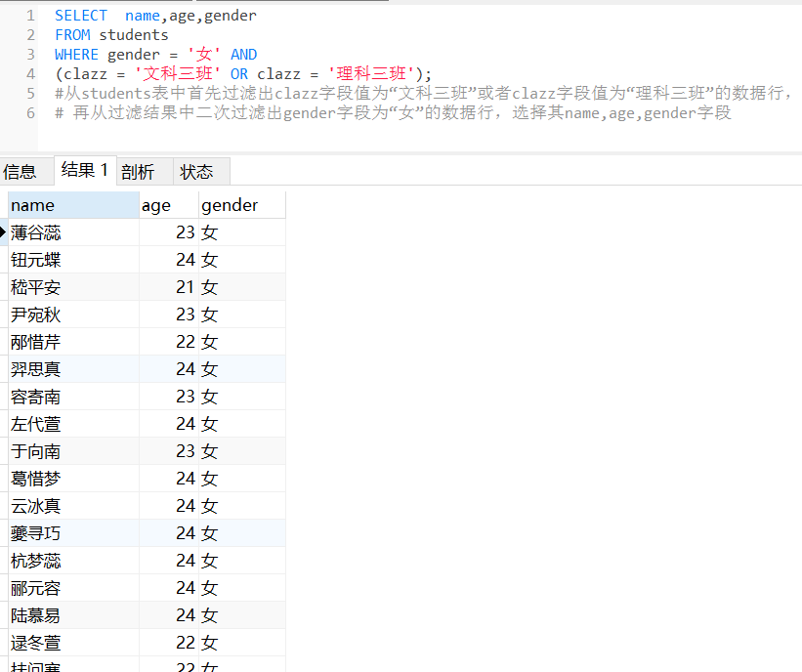
Task: Click age 24 in the 陆慕易 row
Action: (169, 615)
